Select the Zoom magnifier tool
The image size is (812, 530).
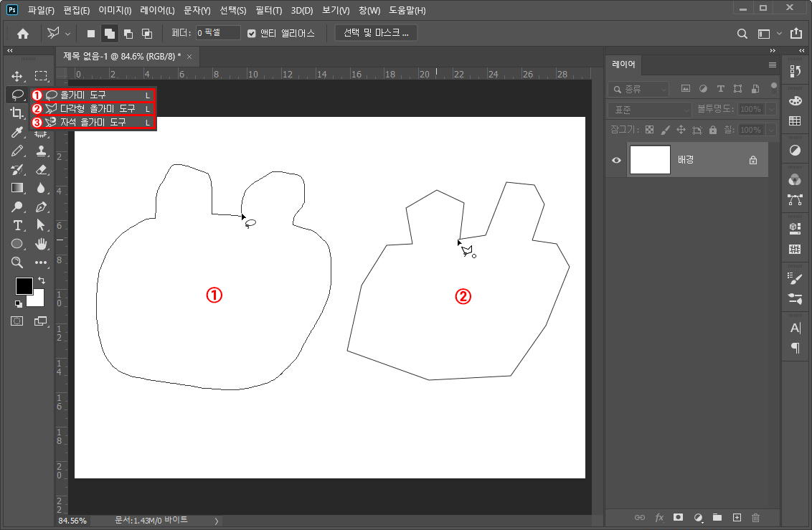(17, 262)
